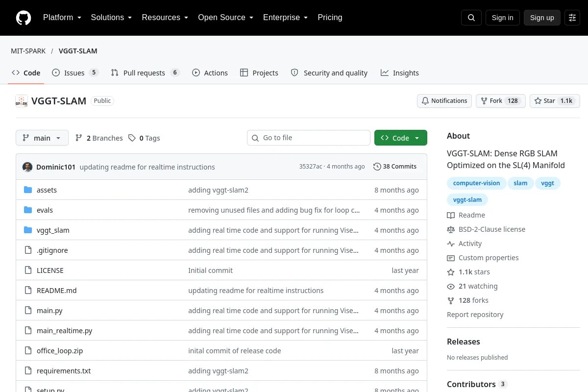Open the GitHub homepage logo
Image resolution: width=588 pixels, height=392 pixels.
24,18
